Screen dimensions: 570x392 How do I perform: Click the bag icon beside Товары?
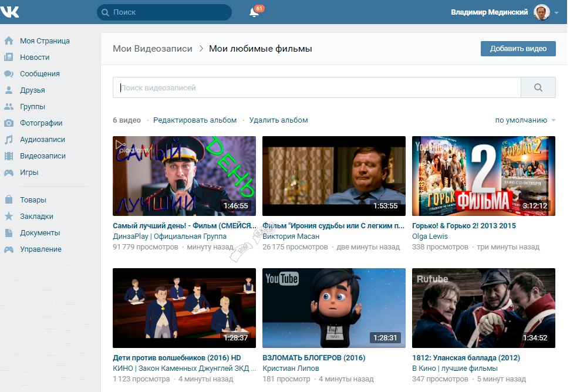coord(9,200)
